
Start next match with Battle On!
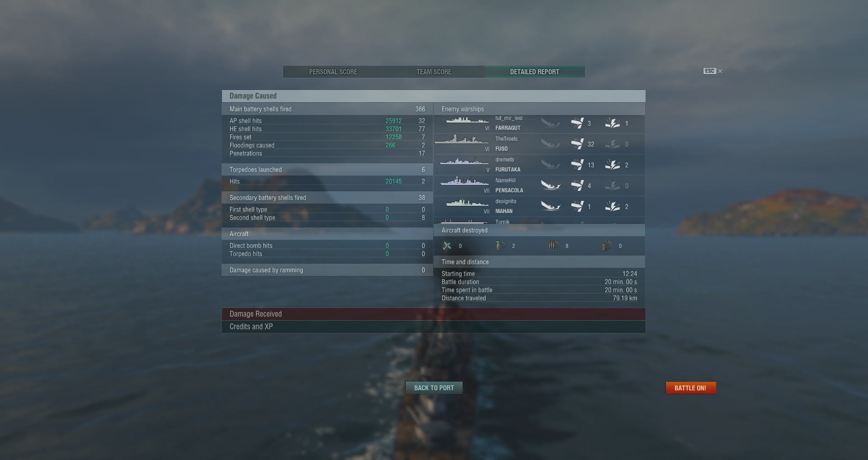click(691, 388)
